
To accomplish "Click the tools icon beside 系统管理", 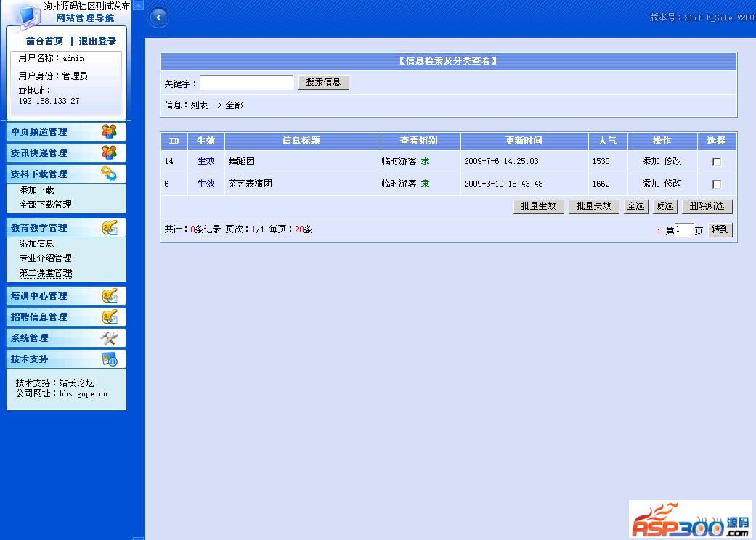I will 109,337.
